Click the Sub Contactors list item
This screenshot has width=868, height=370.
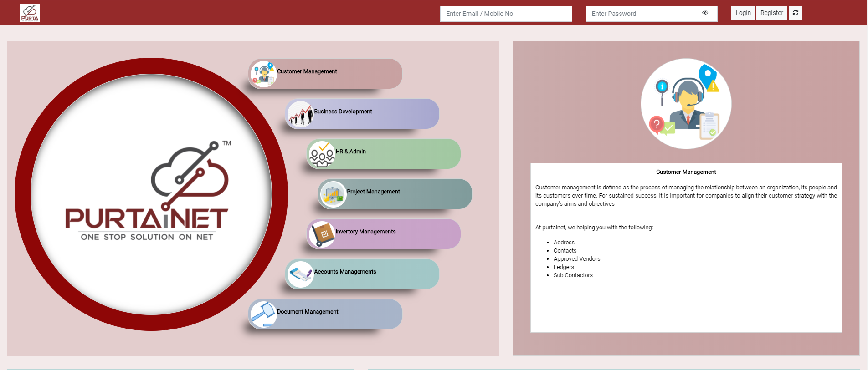pyautogui.click(x=573, y=275)
